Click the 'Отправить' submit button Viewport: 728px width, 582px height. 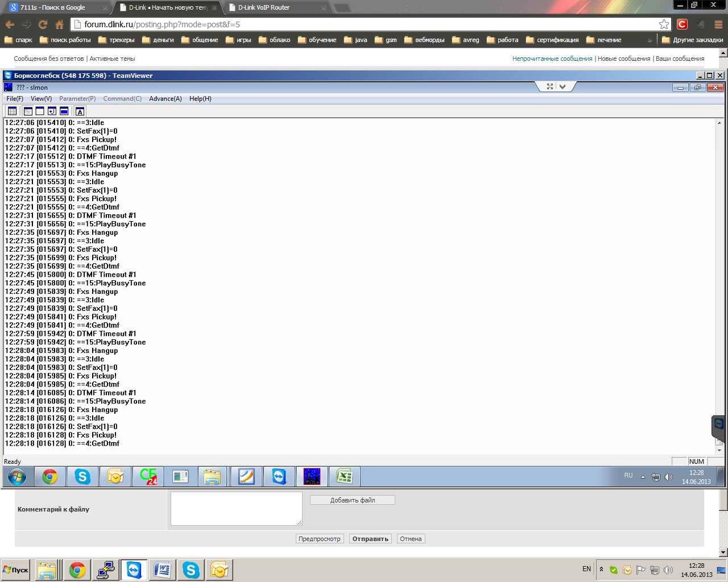pyautogui.click(x=370, y=539)
